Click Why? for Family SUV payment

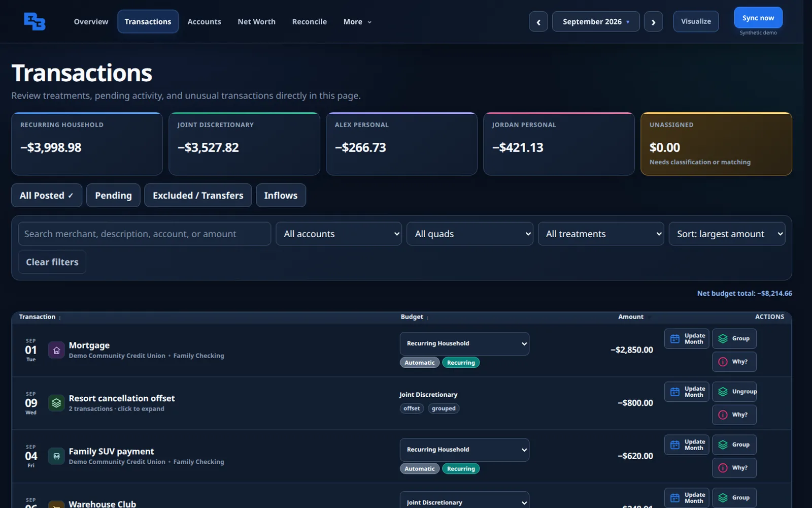point(734,468)
